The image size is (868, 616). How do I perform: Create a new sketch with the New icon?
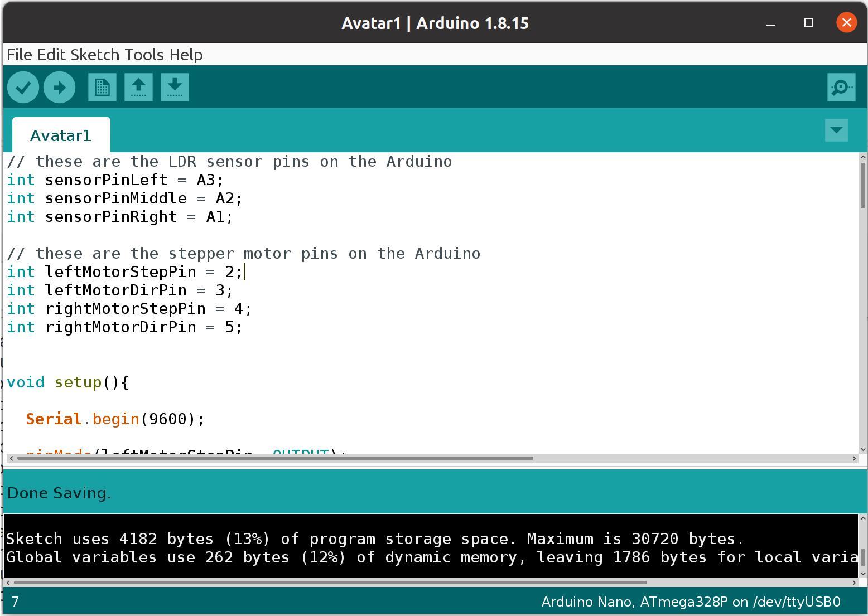(102, 87)
